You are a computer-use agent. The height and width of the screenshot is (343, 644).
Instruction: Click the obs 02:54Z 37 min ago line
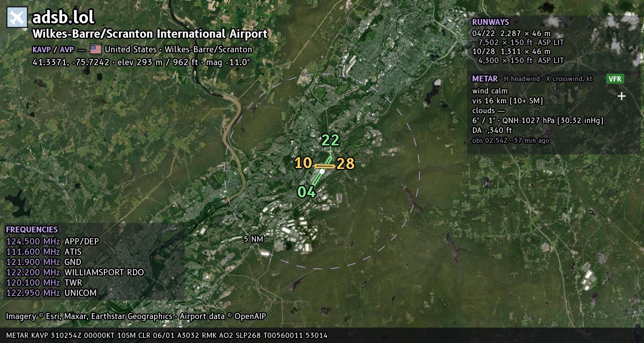coord(511,141)
